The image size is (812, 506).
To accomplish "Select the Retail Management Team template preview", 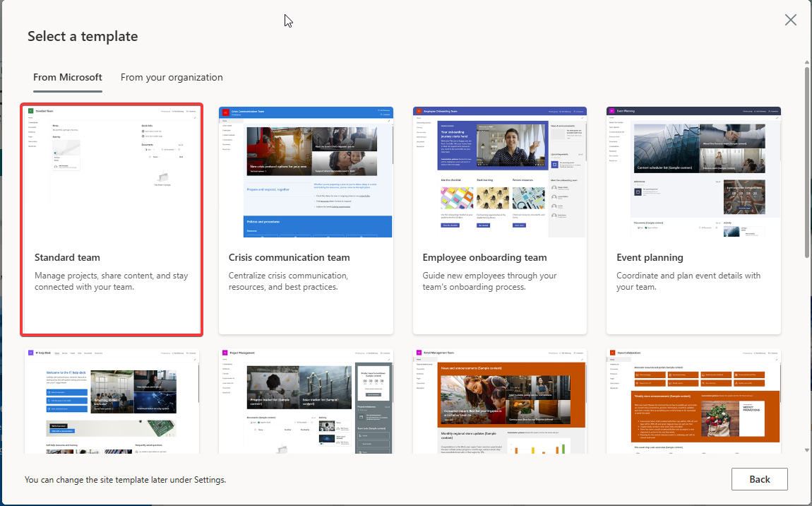I will tap(500, 401).
